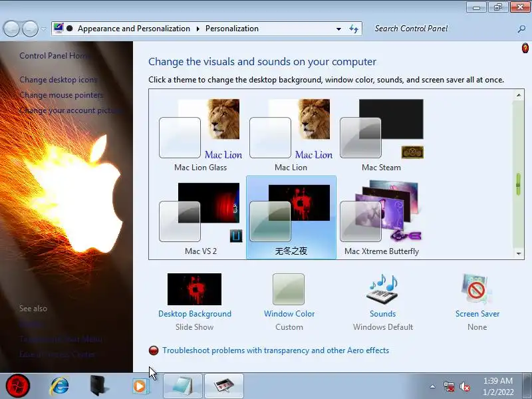
Task: Click the red troubleshoot Aero icon
Action: (x=154, y=350)
